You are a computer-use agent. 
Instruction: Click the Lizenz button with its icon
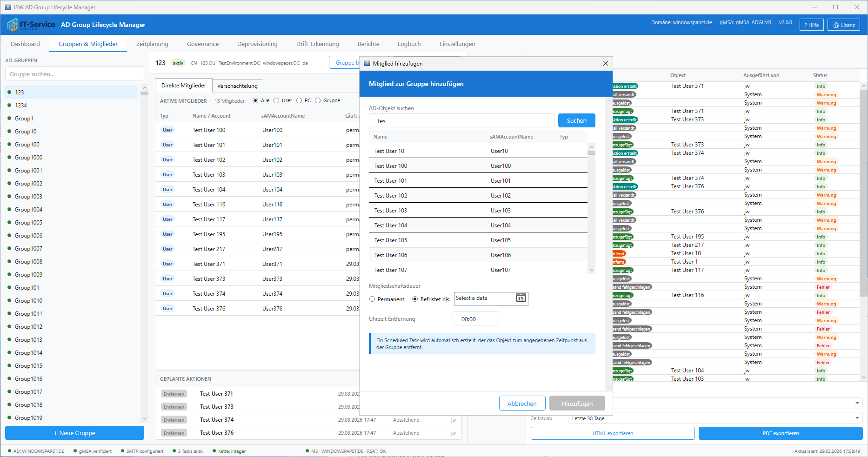(843, 25)
